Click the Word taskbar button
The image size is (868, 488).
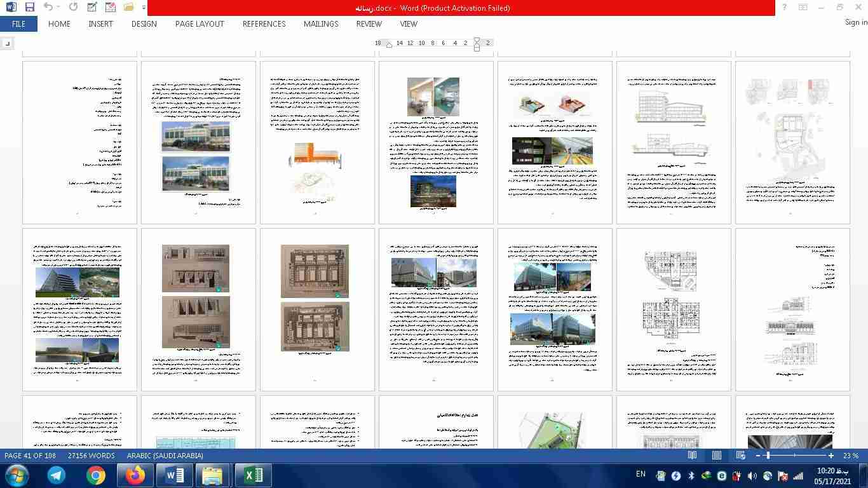pos(175,475)
